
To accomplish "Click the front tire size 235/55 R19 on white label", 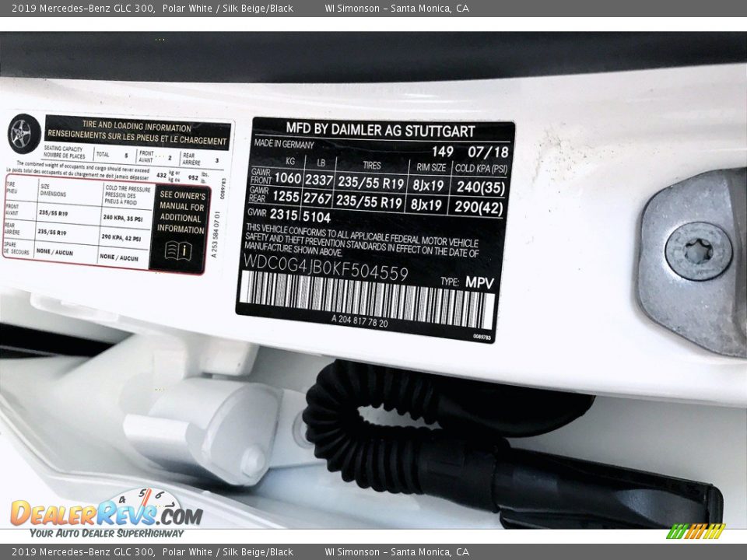I will (53, 213).
